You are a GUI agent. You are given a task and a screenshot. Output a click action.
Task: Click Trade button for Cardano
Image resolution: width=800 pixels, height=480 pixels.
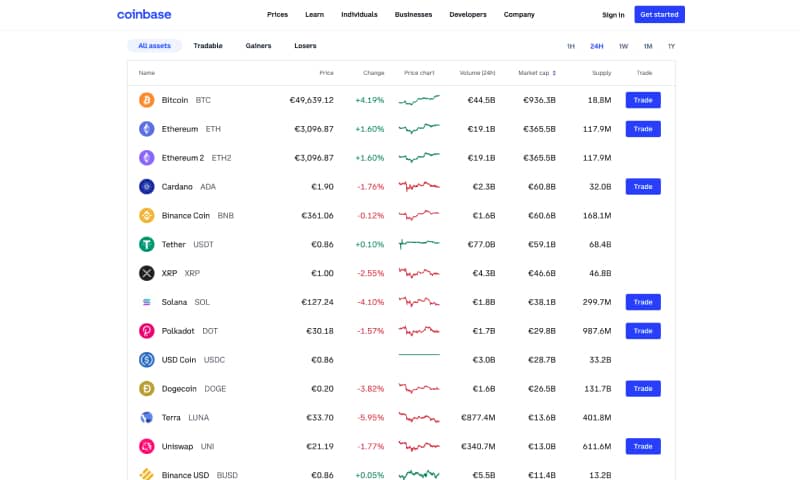click(643, 187)
